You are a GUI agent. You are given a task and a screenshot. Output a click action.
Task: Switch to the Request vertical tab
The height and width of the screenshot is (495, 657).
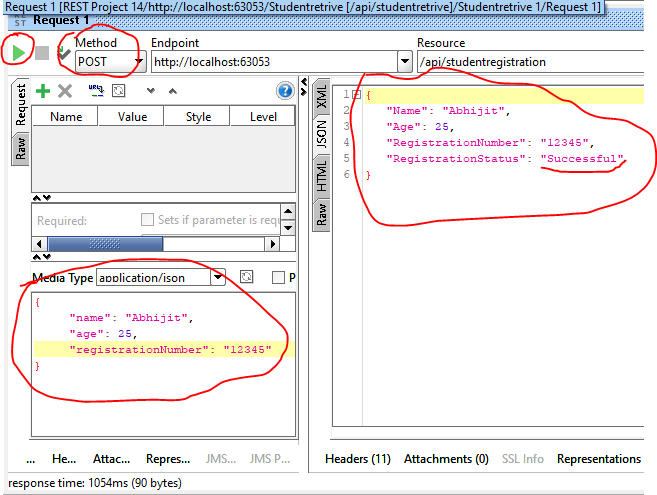point(21,105)
